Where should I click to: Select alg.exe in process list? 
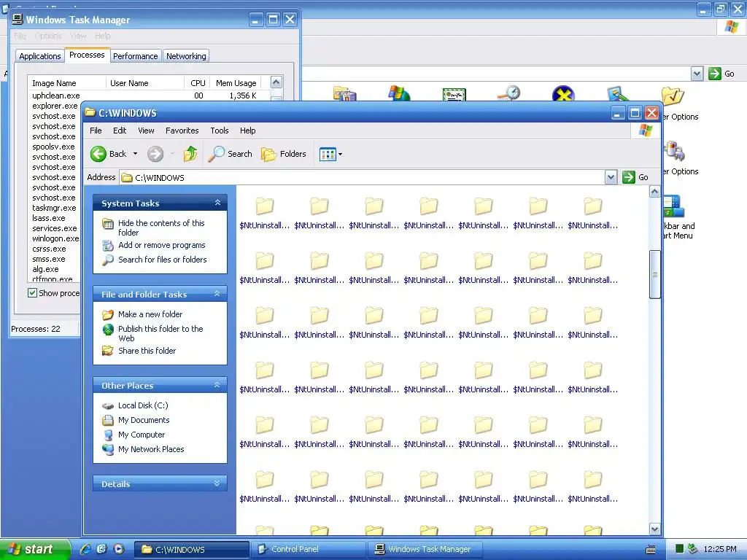tap(45, 270)
